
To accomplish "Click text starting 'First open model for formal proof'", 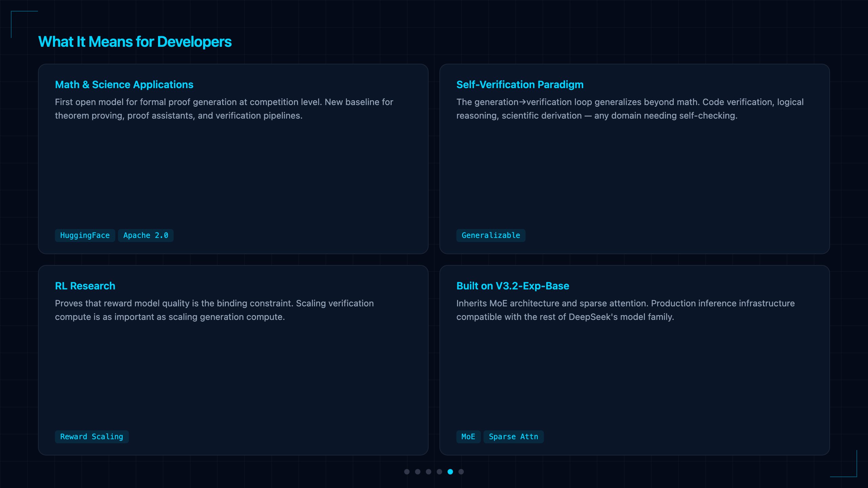I will 224,109.
